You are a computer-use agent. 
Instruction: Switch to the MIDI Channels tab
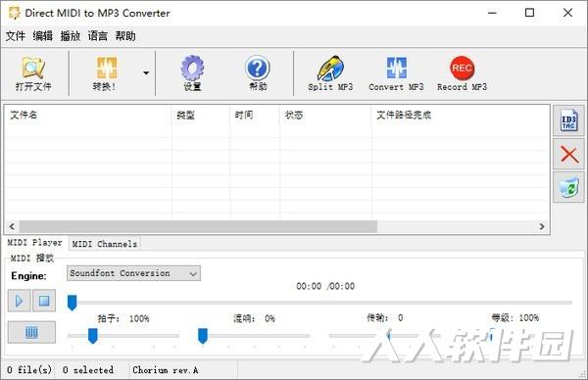click(x=105, y=244)
